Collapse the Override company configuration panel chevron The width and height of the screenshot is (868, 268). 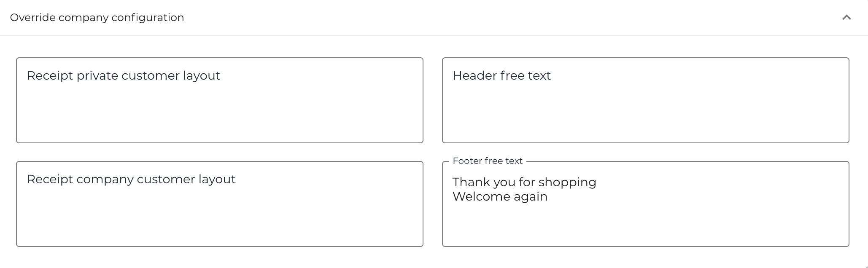[846, 18]
